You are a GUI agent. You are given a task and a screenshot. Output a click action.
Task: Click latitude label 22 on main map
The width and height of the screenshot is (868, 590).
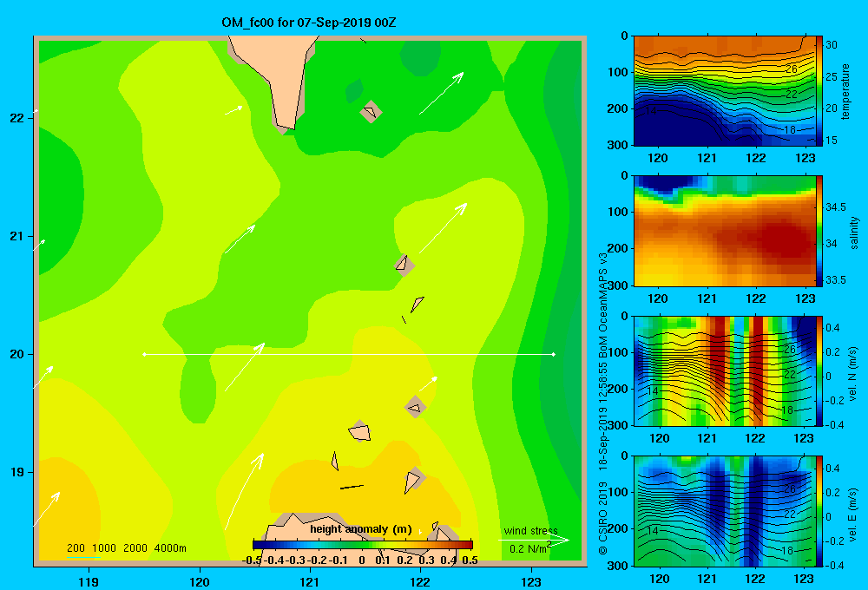pos(17,118)
